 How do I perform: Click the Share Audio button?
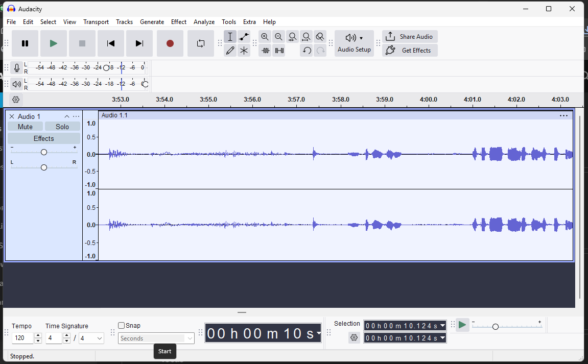[x=410, y=37]
